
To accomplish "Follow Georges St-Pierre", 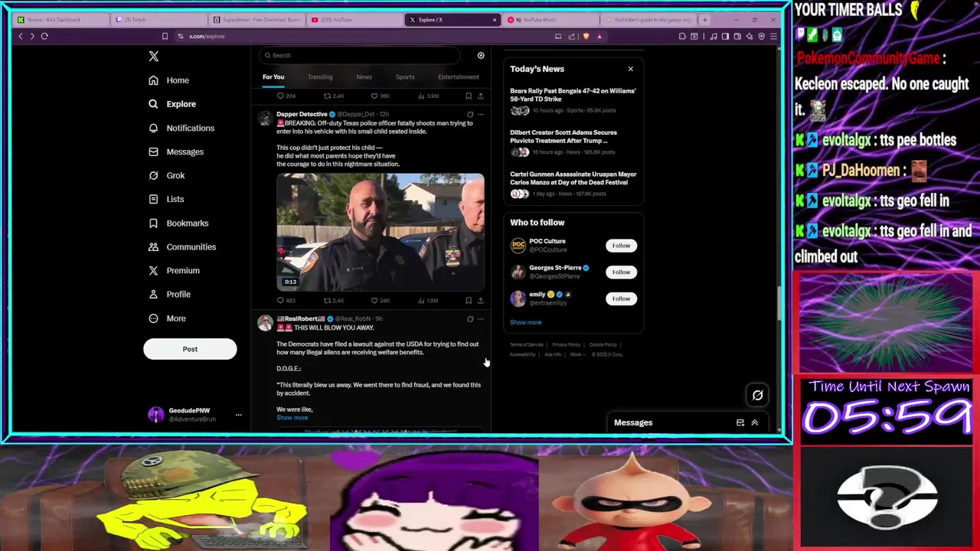I will coord(621,272).
